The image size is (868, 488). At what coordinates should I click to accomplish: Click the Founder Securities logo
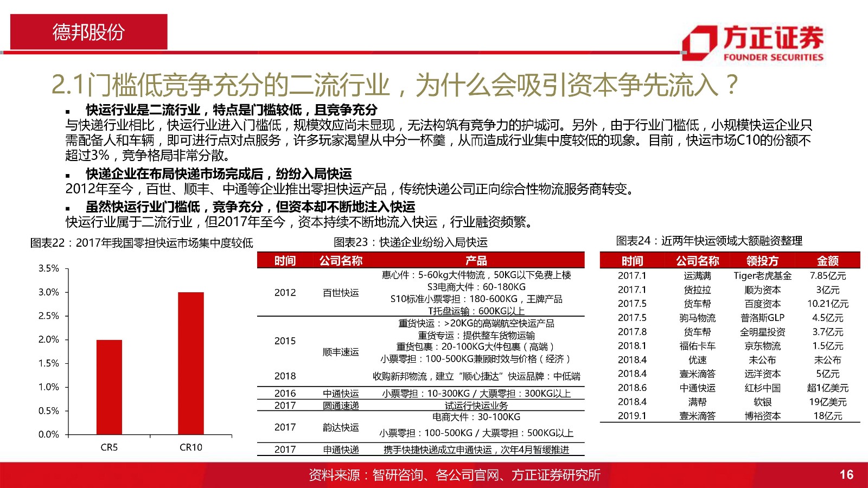pyautogui.click(x=753, y=42)
